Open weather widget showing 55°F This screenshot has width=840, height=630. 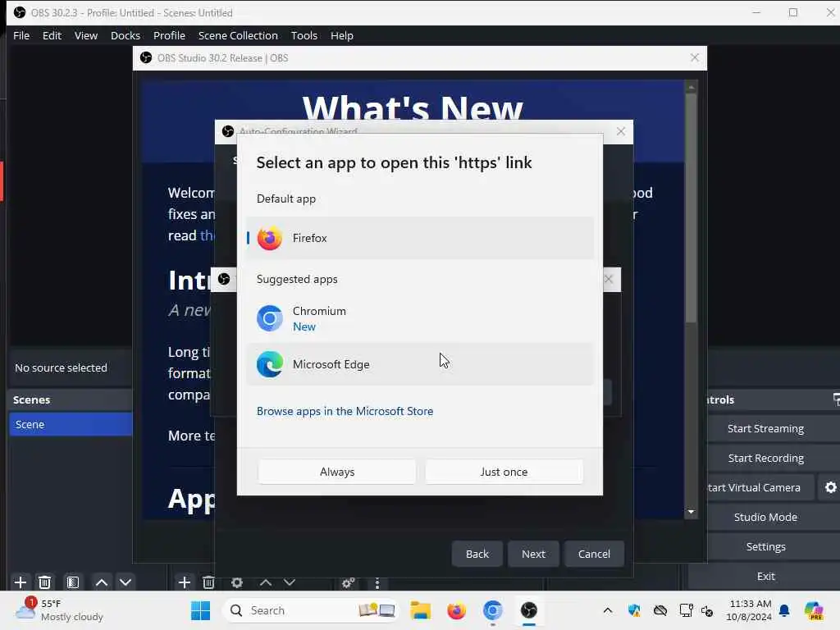coord(60,610)
